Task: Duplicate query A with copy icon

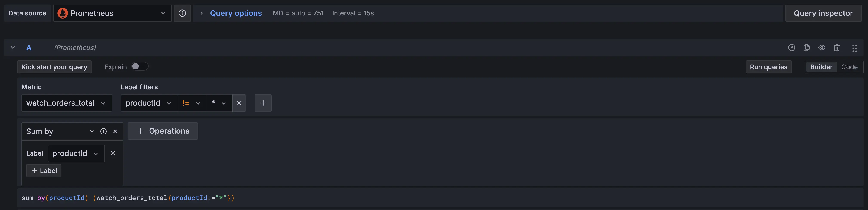Action: coord(807,48)
